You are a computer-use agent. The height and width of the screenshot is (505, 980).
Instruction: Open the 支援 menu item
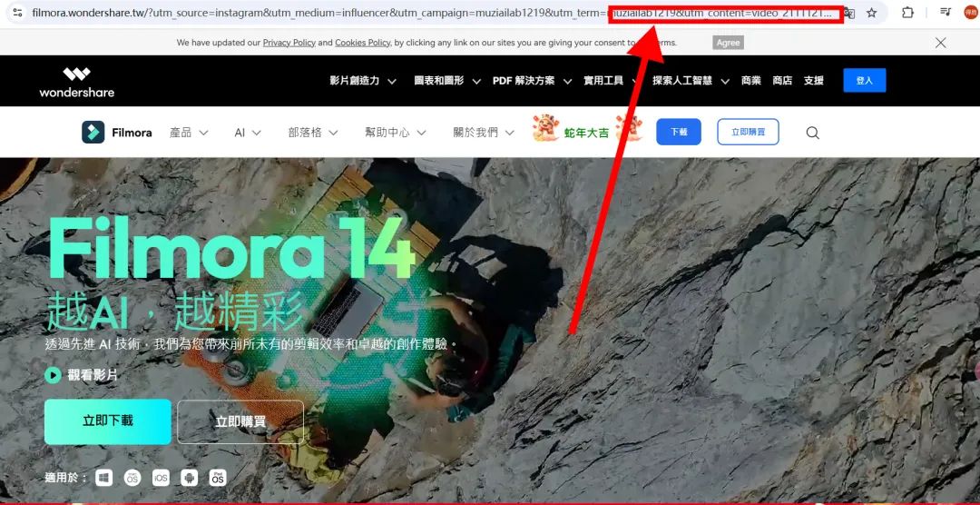(814, 81)
